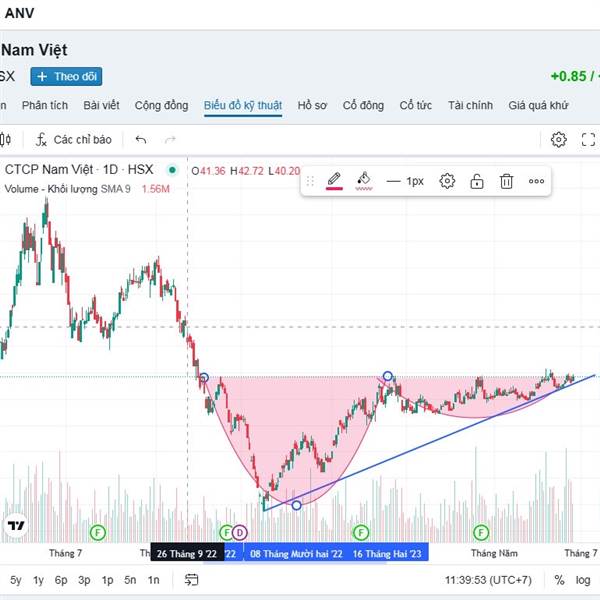The width and height of the screenshot is (600, 600).
Task: Switch to Phân tích tab
Action: 45,105
